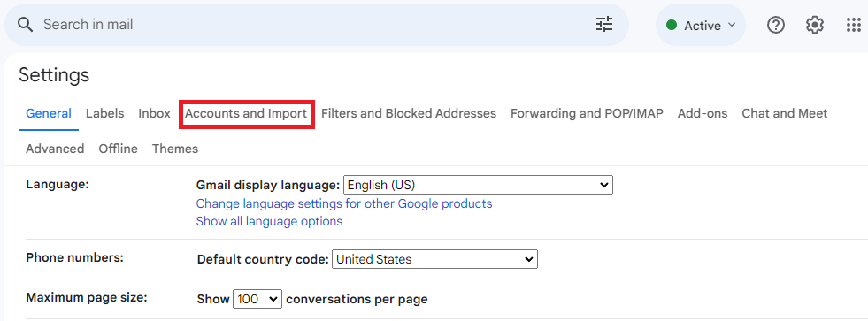Open the Offline tab
The image size is (868, 321).
[118, 149]
